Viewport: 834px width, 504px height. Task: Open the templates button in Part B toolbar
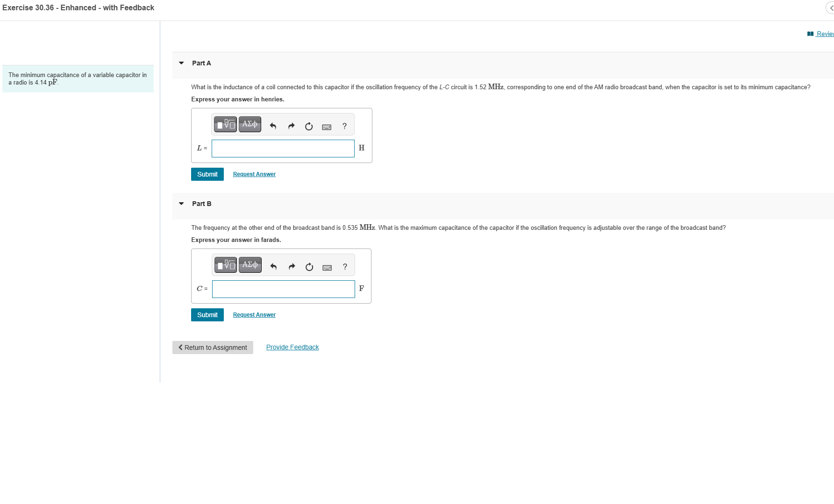(226, 265)
